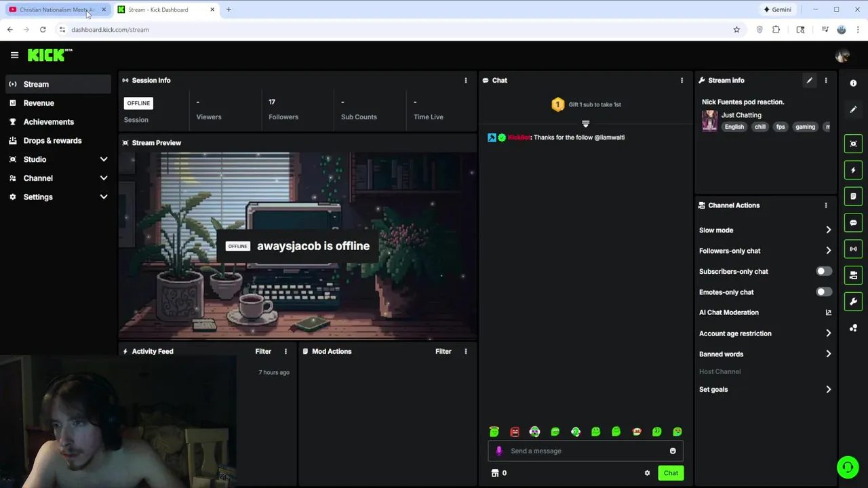Click the Just Chatting category thumbnail
This screenshot has width=868, height=488.
click(x=709, y=121)
